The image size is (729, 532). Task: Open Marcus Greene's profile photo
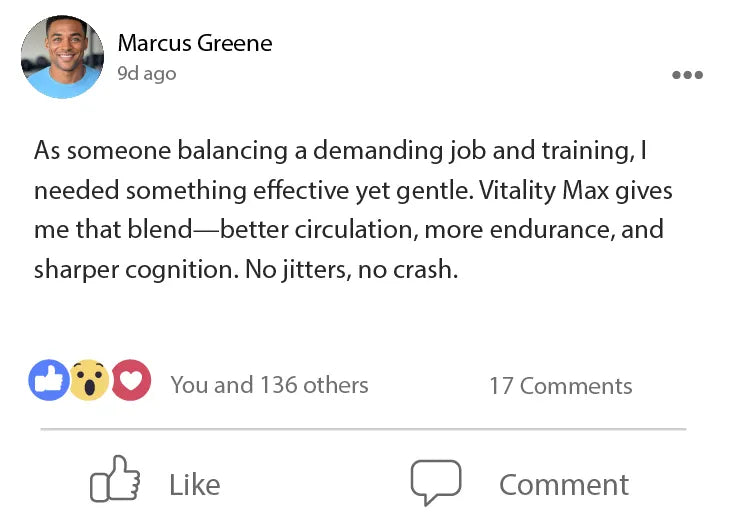click(x=61, y=56)
